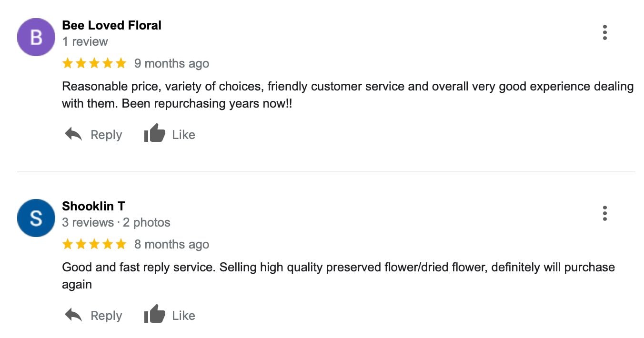This screenshot has height=338, width=644.
Task: Click the reply arrow under Shooklin T's review
Action: [x=74, y=316]
